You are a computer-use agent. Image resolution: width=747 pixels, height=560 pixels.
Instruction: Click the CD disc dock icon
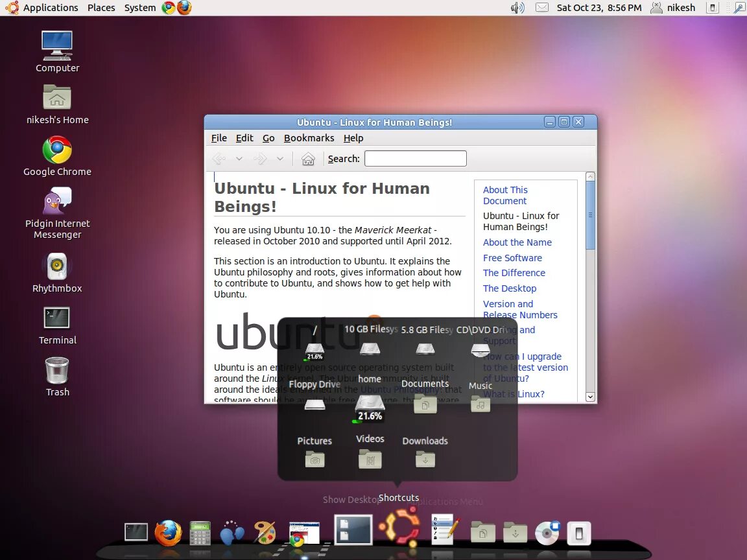point(547,532)
